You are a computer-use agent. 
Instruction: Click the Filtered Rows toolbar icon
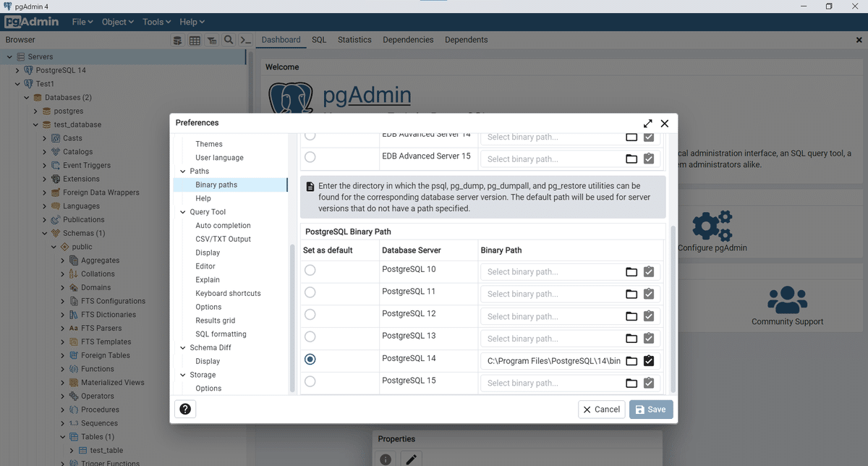pos(211,40)
